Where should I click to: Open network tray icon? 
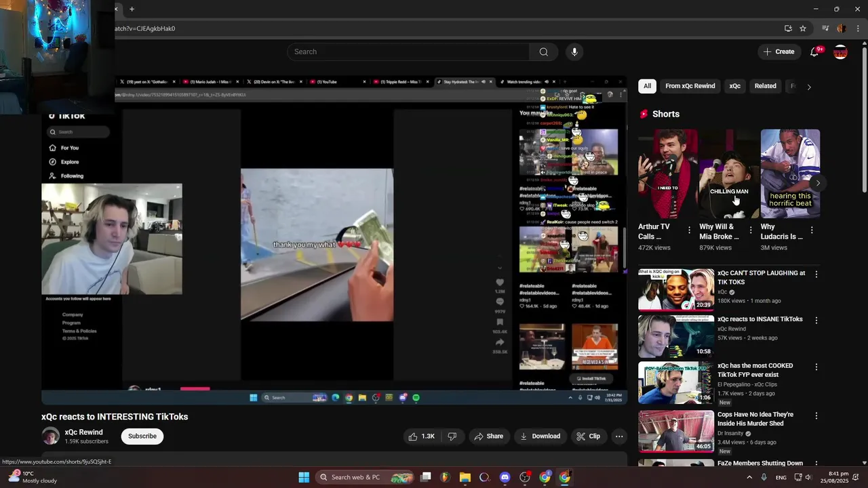(x=798, y=477)
